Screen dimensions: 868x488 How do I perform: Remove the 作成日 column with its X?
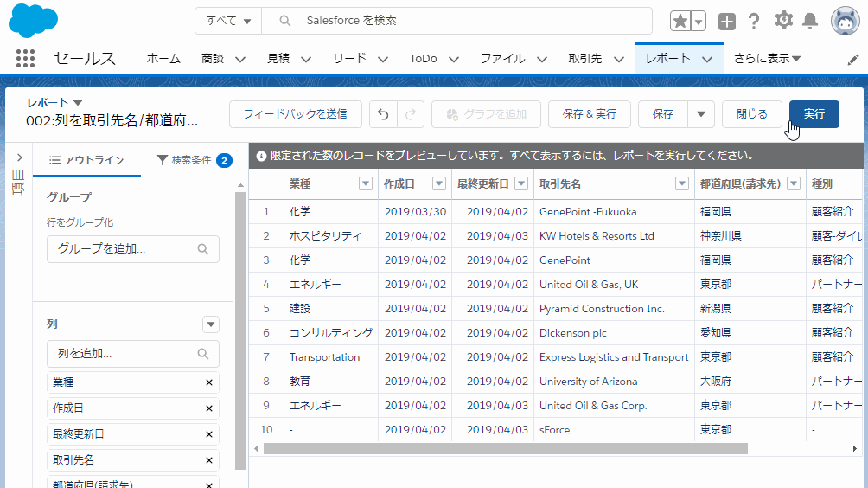[x=209, y=408]
